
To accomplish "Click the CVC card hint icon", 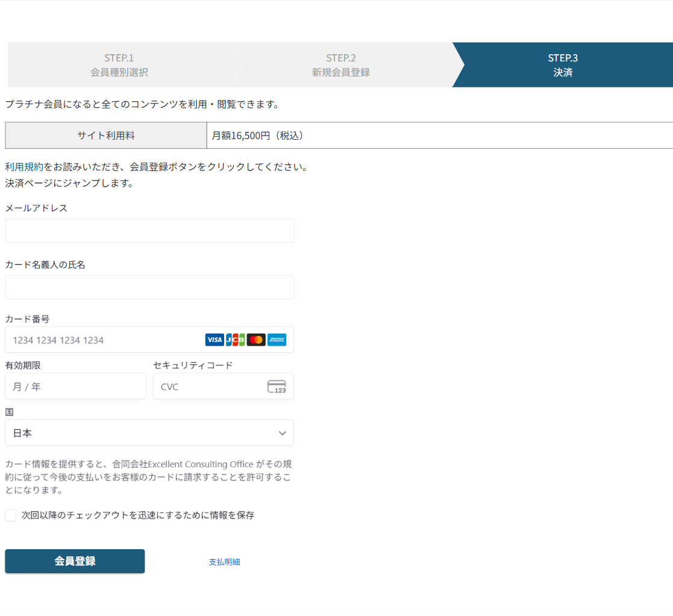I will click(277, 387).
